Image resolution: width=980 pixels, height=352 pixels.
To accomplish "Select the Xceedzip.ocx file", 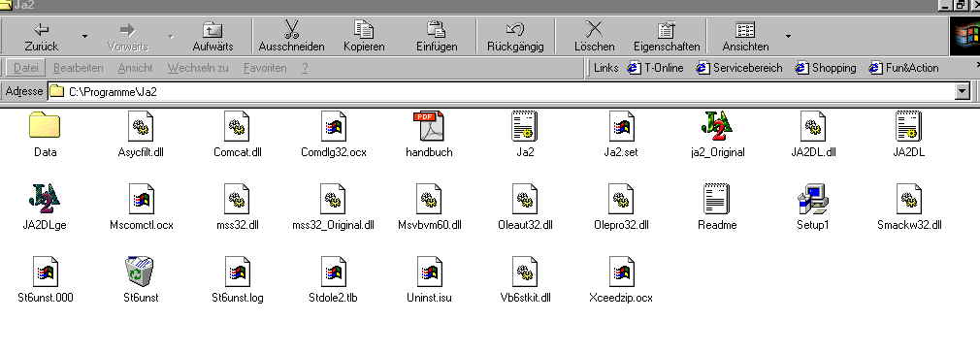I will pyautogui.click(x=621, y=279).
